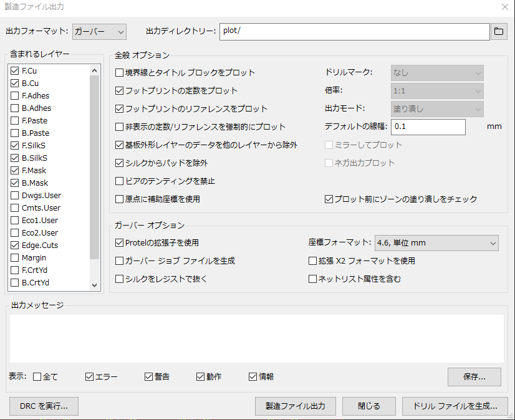Open the 座標フォーマット dropdown
This screenshot has height=420, width=515.
(436, 243)
